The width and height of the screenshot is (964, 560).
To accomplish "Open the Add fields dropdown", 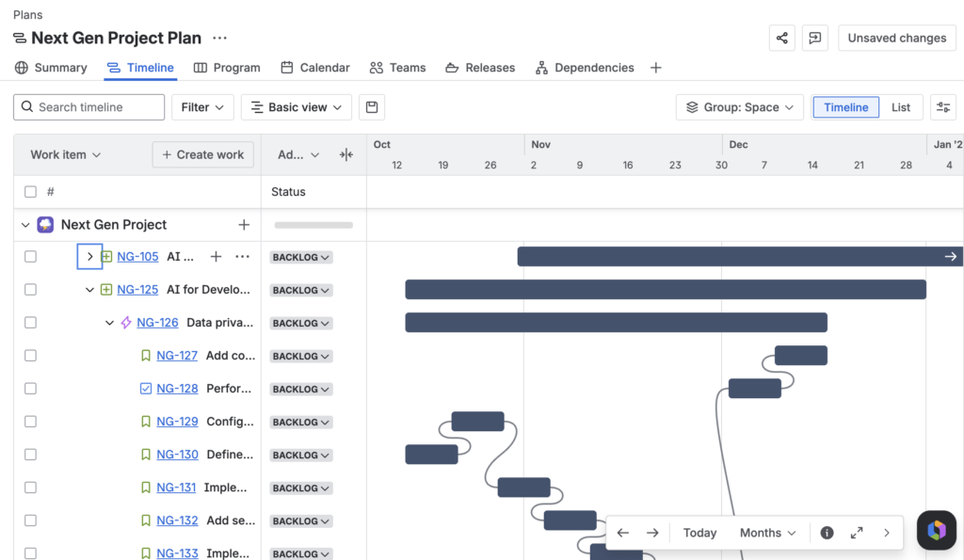I will [298, 155].
